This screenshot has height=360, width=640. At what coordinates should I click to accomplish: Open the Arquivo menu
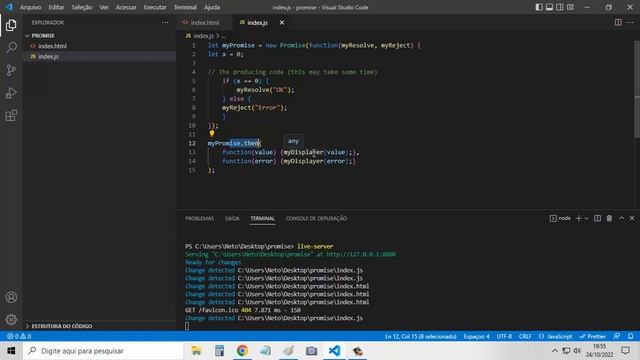click(x=31, y=7)
